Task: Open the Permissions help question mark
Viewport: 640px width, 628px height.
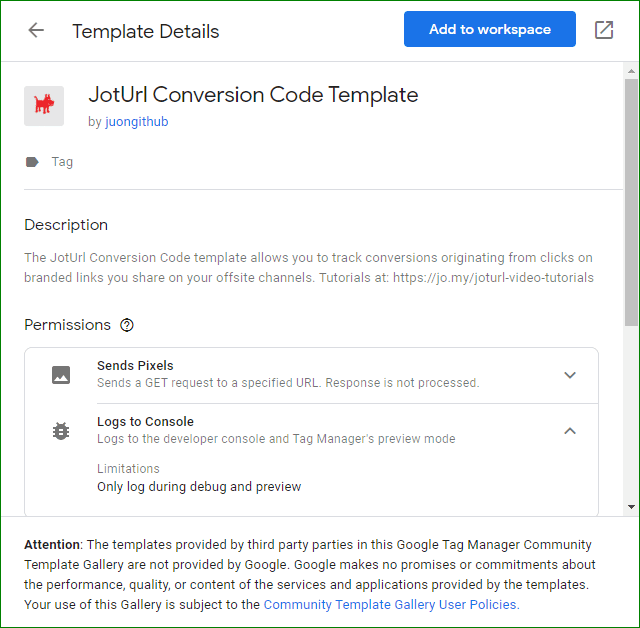Action: tap(127, 325)
